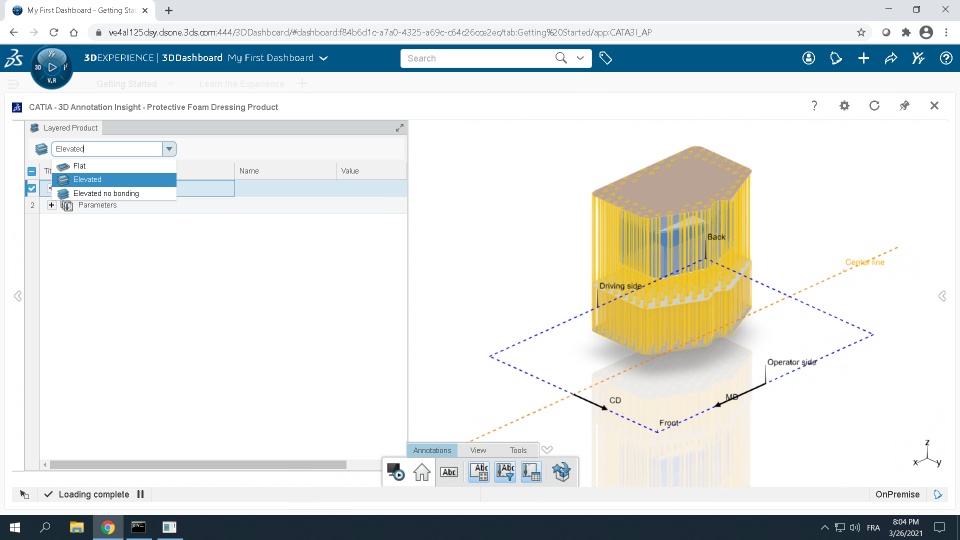Screen dimensions: 960x540
Task: Open the help question mark in top bar
Action: click(x=946, y=58)
